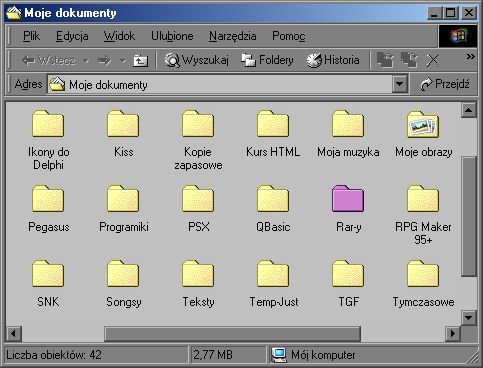Image resolution: width=483 pixels, height=368 pixels.
Task: Open the Ikony do Delphi folder icon
Action: click(48, 124)
